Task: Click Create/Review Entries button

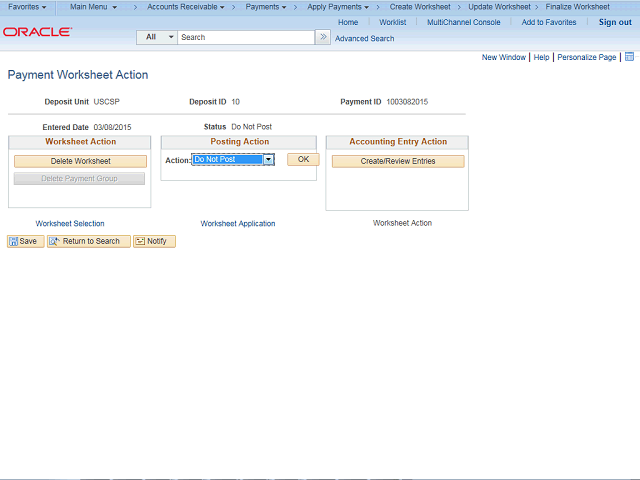Action: point(398,161)
